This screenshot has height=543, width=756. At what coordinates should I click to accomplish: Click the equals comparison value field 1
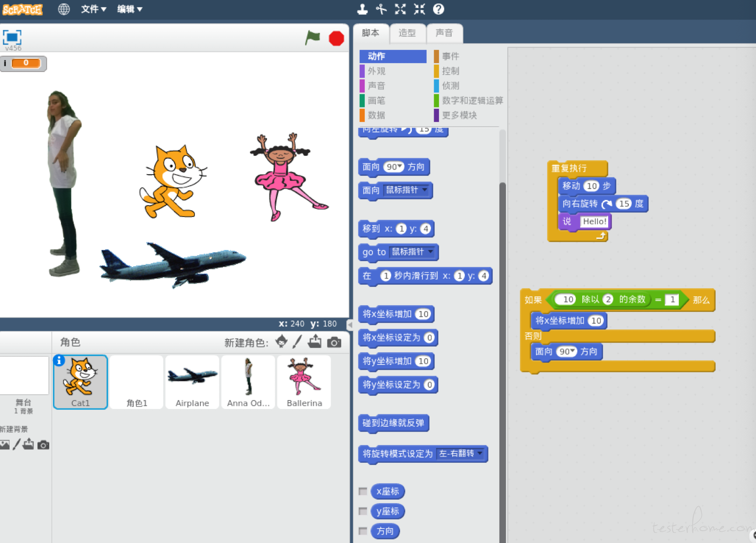[672, 300]
